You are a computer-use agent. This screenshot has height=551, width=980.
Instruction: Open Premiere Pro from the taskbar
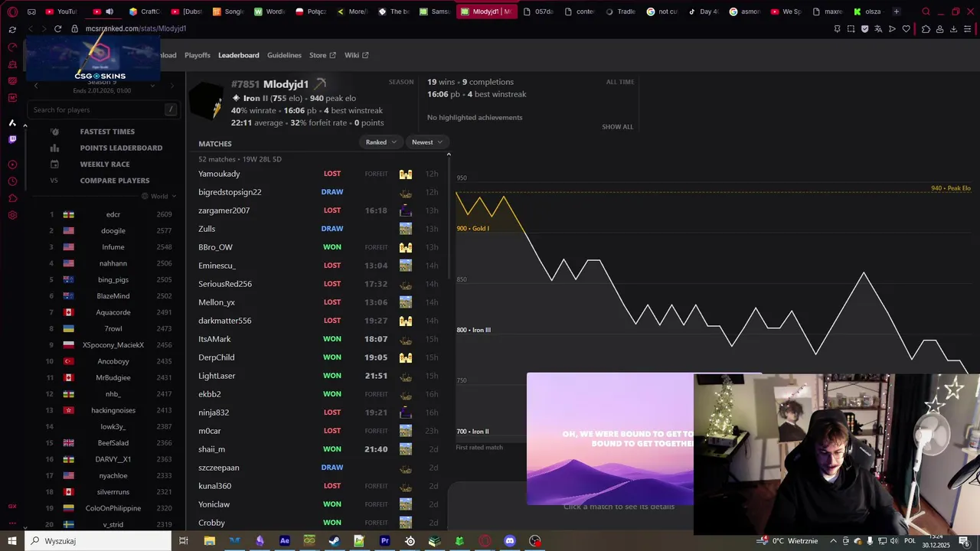click(x=384, y=541)
